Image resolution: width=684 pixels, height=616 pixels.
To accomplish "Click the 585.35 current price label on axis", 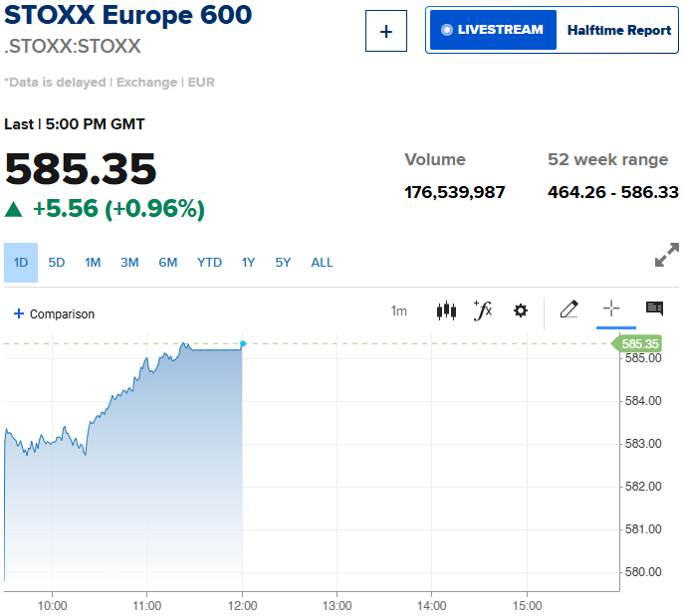I will 640,344.
